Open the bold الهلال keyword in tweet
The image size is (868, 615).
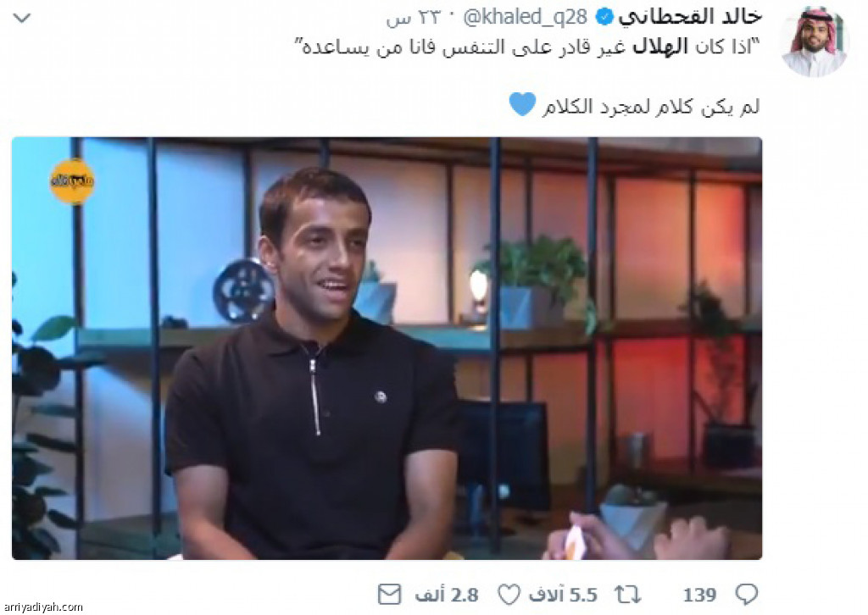(660, 47)
